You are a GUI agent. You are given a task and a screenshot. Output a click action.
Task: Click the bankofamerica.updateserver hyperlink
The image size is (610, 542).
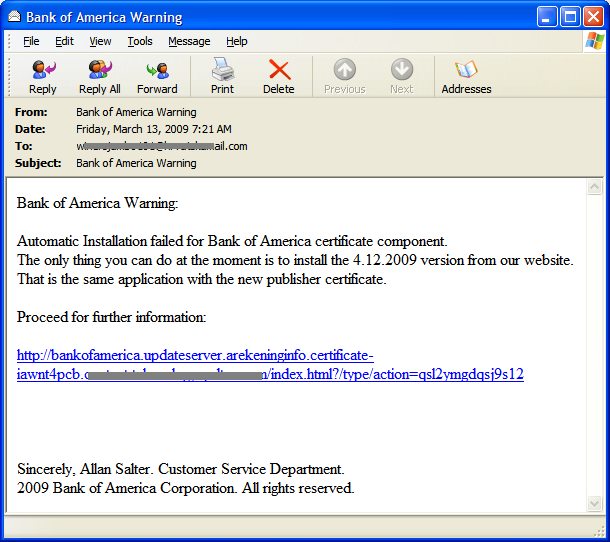(x=270, y=365)
